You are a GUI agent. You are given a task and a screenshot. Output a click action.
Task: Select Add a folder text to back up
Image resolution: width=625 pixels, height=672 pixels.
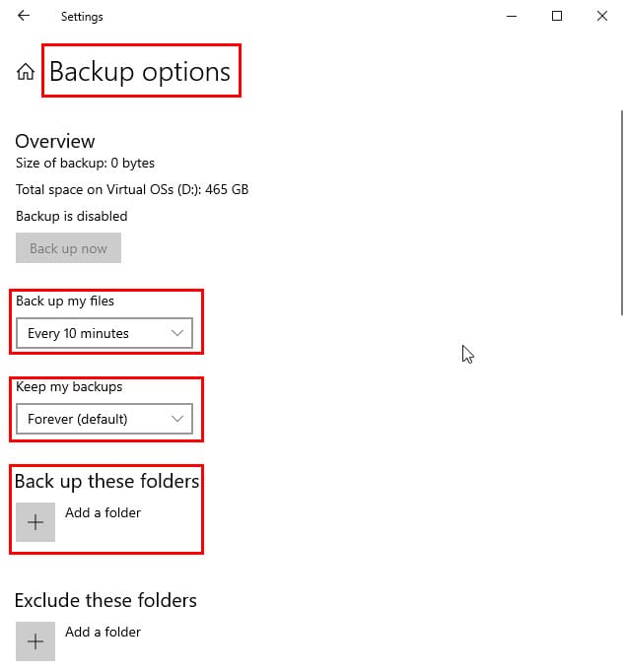tap(103, 512)
